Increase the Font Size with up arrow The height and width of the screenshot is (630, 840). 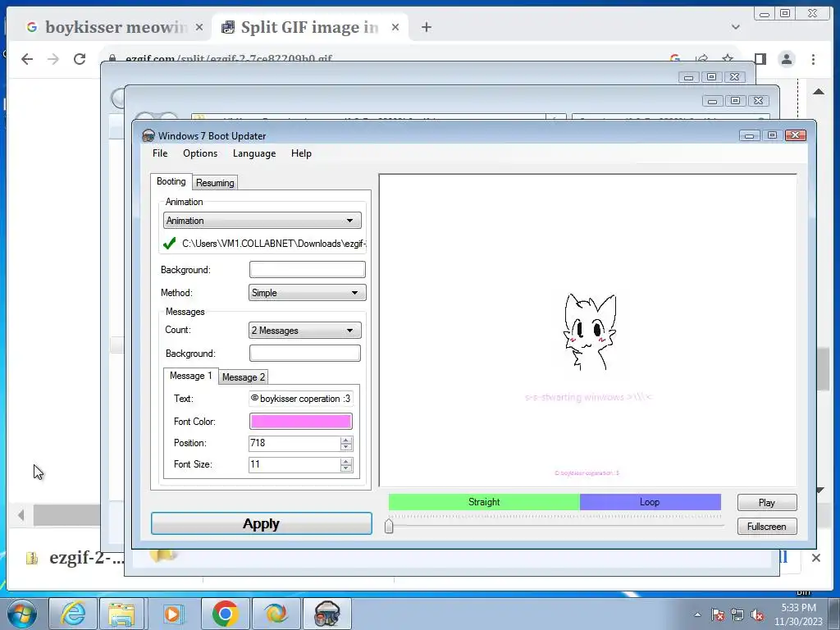tap(346, 461)
